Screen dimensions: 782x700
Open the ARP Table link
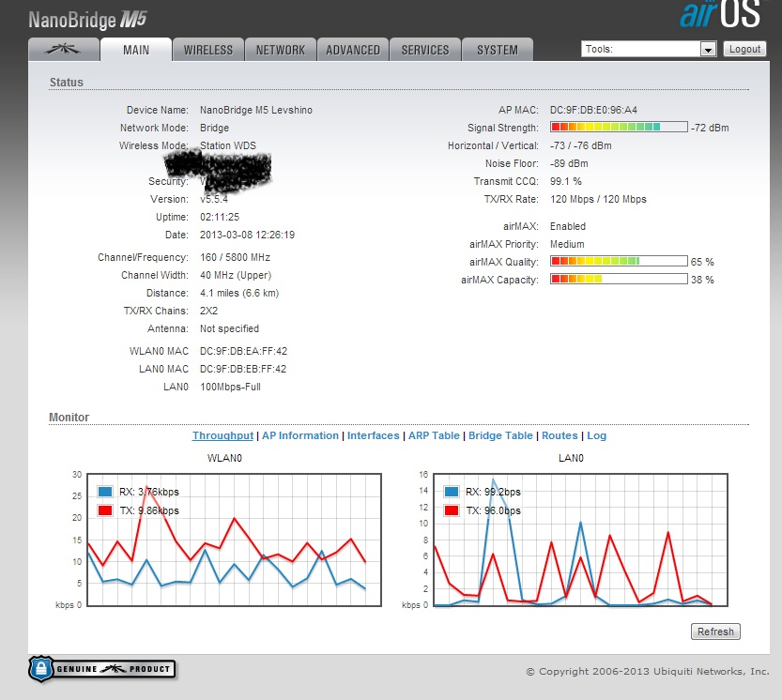point(434,435)
